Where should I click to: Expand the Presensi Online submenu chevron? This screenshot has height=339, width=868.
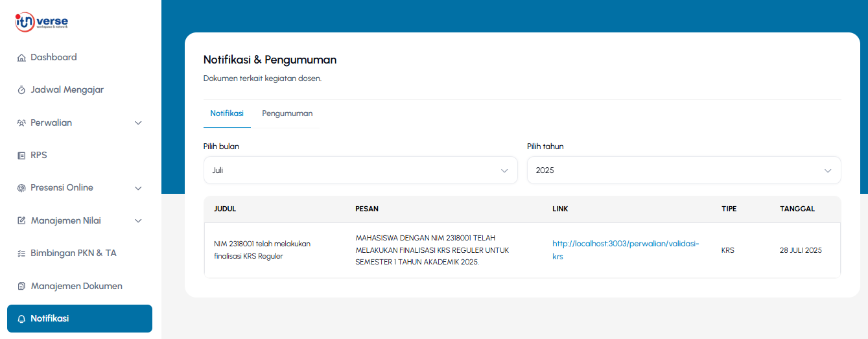coord(138,188)
